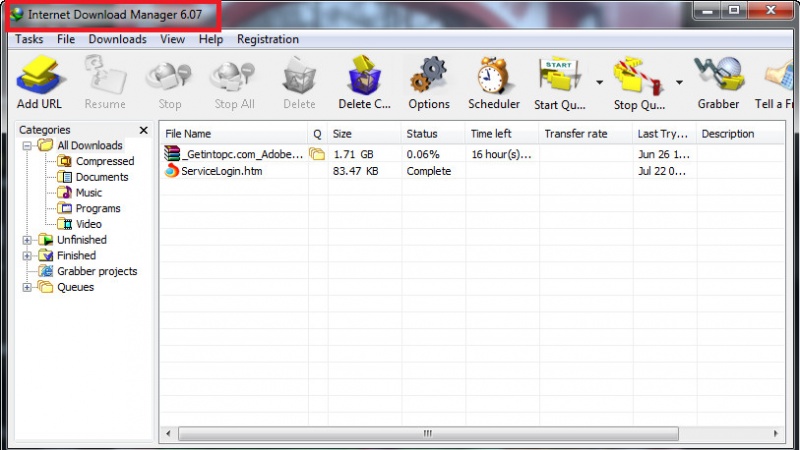
Task: Click the archive icon of Getintopc file
Action: pyautogui.click(x=172, y=153)
